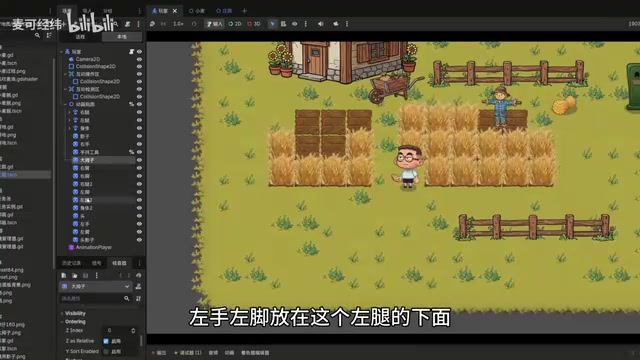
Task: Toggle visibility of the 影子 node
Action: (x=139, y=136)
